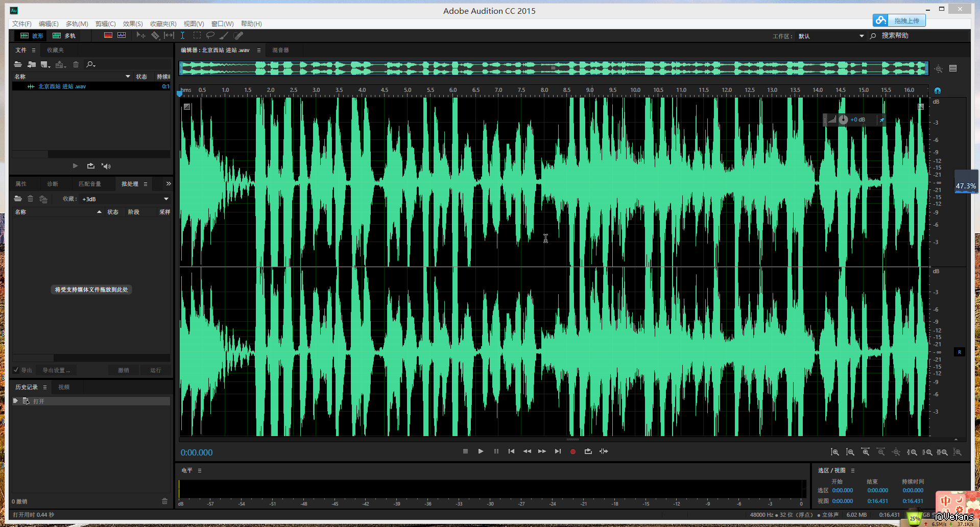Toggle the 导出 checkbox in batch panel

(x=16, y=370)
